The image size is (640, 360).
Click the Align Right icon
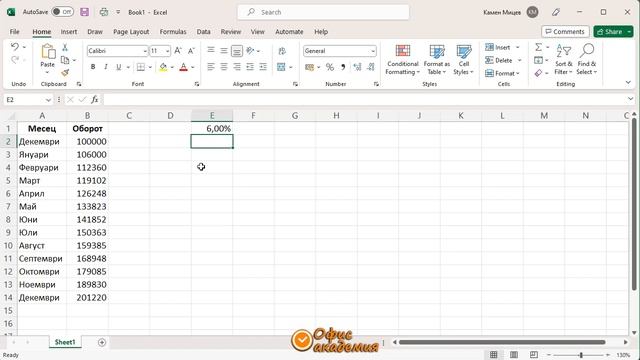(x=237, y=67)
